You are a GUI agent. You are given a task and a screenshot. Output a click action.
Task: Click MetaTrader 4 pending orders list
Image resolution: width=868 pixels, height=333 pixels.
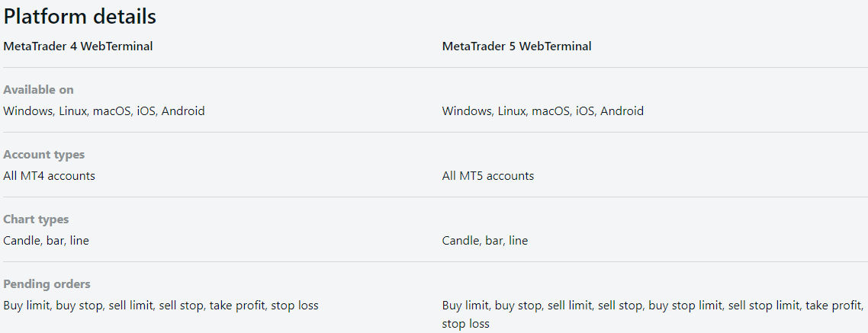(x=160, y=305)
